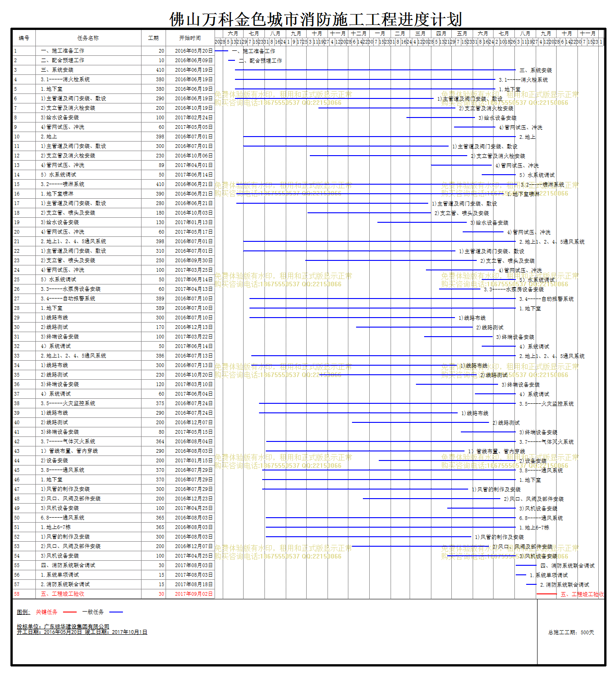Image resolution: width=616 pixels, height=676 pixels.
Task: Select the short Gantt bar for 二、配合预埋工作
Action: (x=232, y=60)
